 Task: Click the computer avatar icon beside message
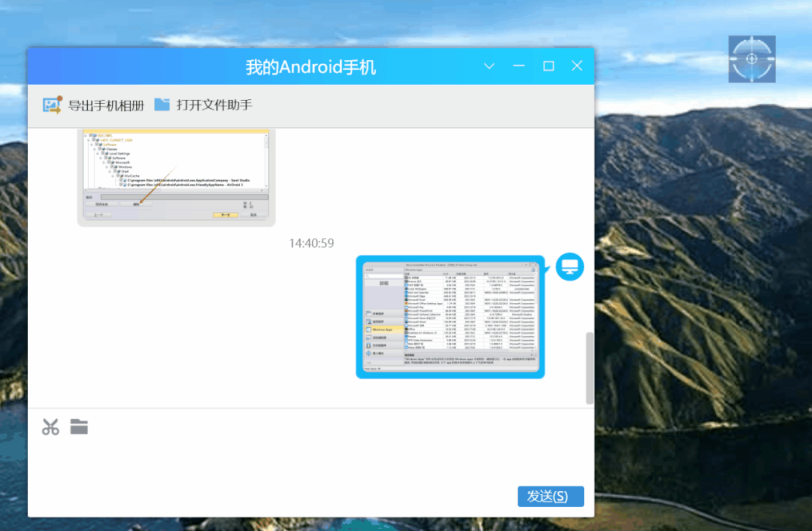[x=570, y=267]
